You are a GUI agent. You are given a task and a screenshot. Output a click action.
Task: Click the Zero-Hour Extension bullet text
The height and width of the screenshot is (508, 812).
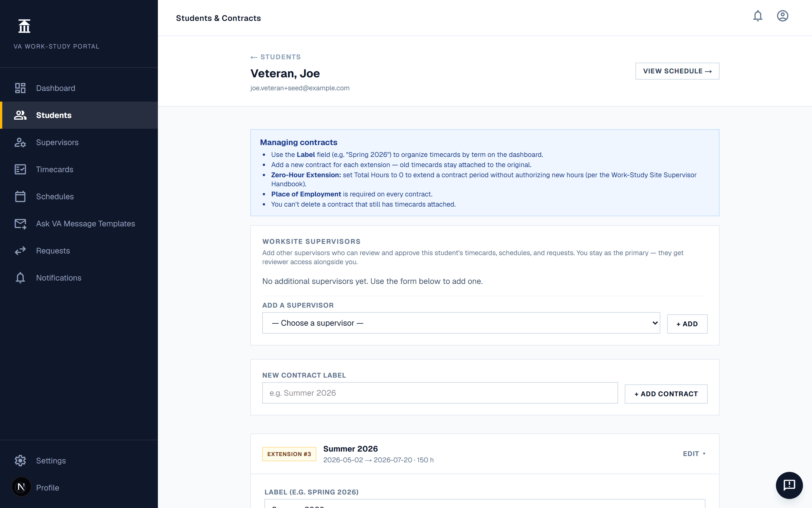484,179
